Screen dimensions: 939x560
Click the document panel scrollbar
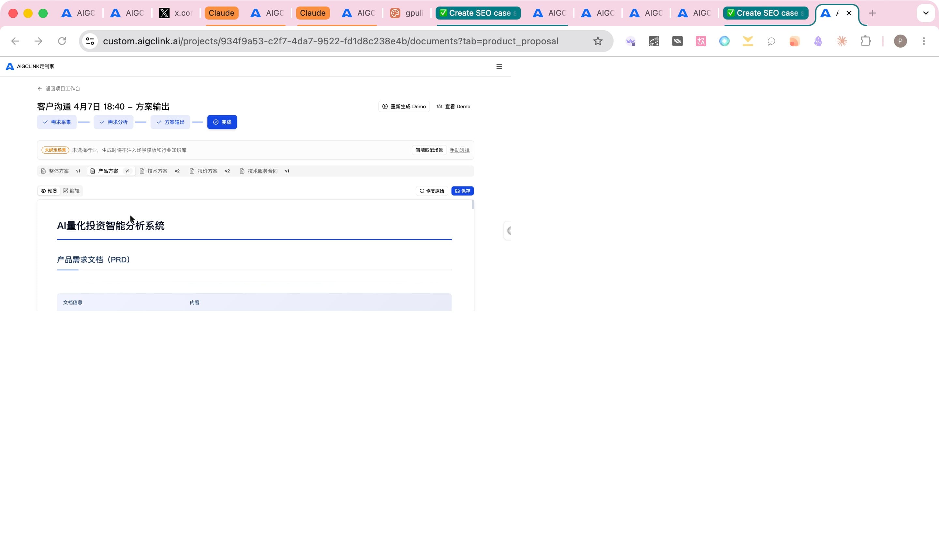[472, 204]
